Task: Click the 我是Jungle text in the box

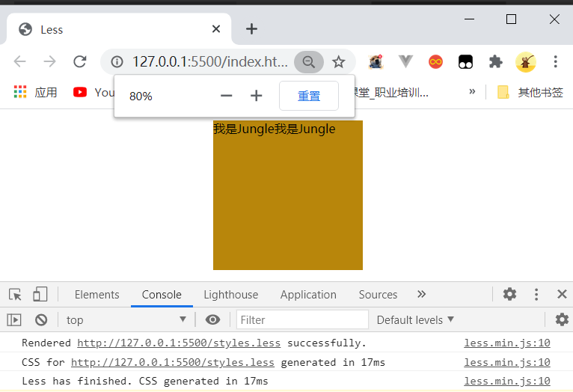Action: click(274, 129)
